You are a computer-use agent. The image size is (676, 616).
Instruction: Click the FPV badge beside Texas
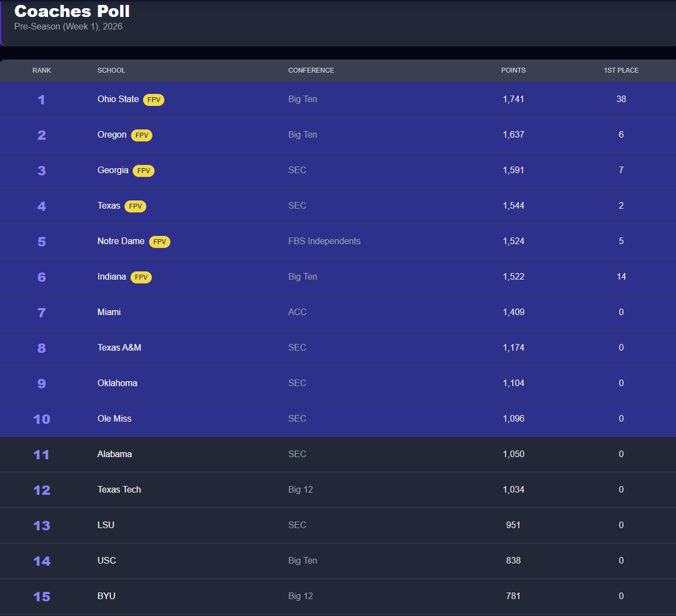(x=135, y=206)
